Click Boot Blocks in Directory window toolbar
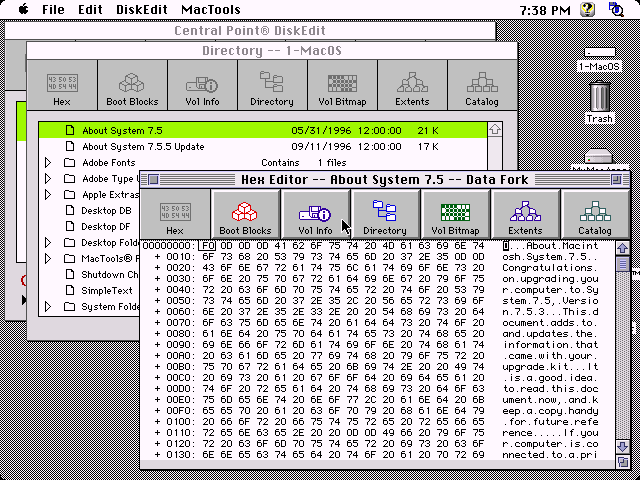This screenshot has width=640, height=480. pos(132,85)
